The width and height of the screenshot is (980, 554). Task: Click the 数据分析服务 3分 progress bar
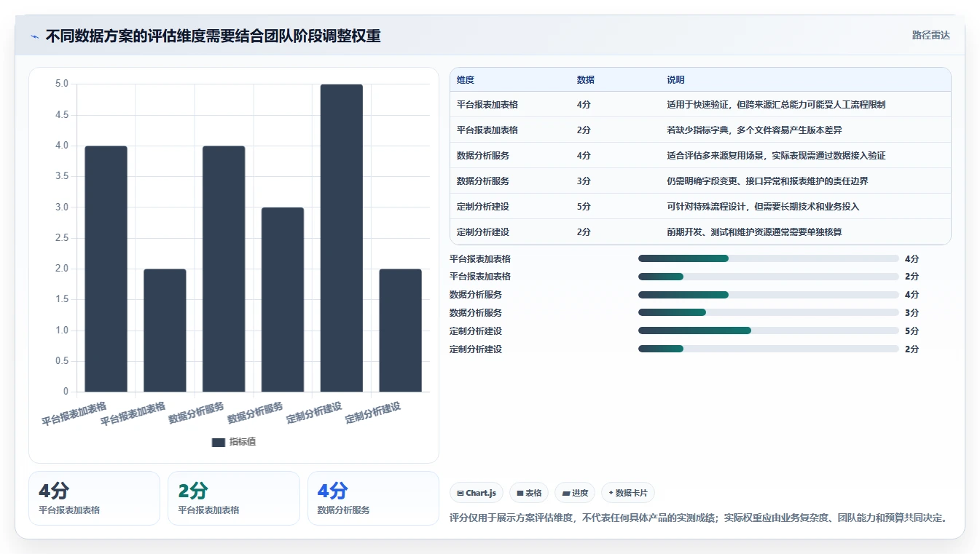point(769,313)
